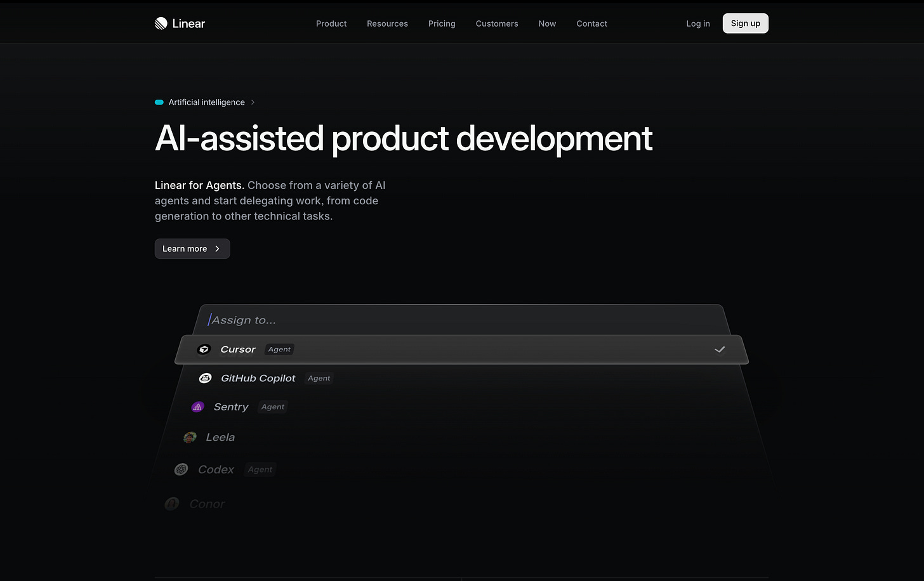Click the Cursor agent icon
This screenshot has width=924, height=581.
pyautogui.click(x=204, y=349)
